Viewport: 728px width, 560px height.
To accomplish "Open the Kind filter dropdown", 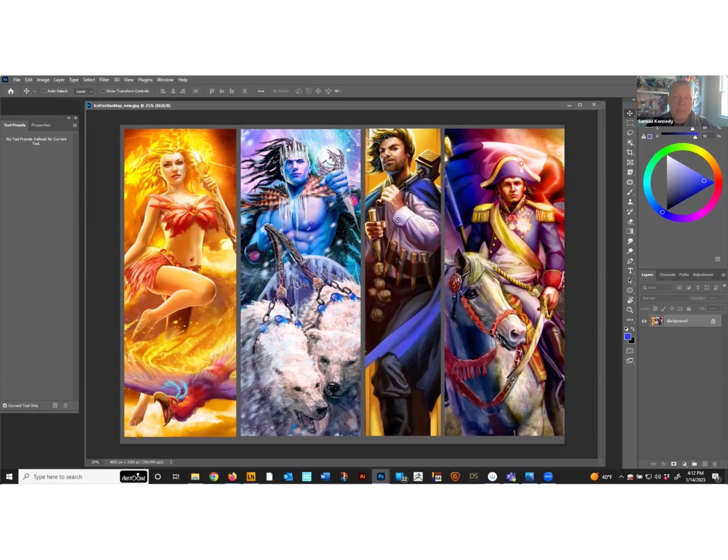I will (656, 287).
